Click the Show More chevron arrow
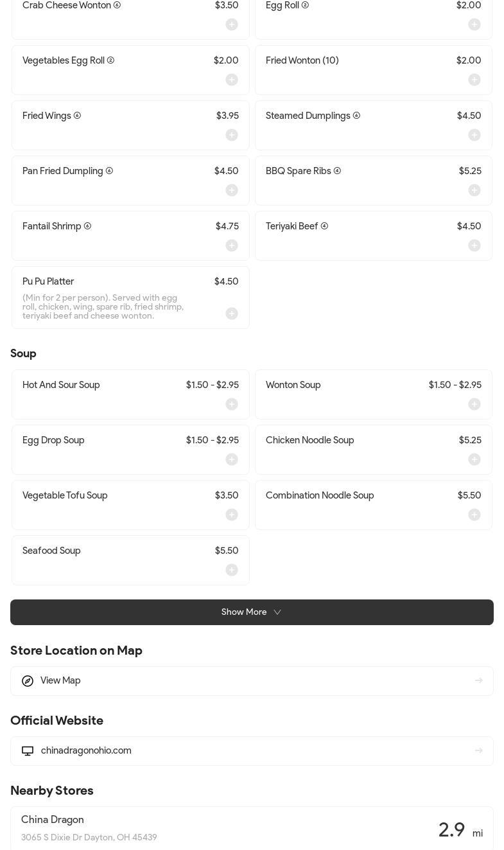The width and height of the screenshot is (504, 850). (277, 612)
